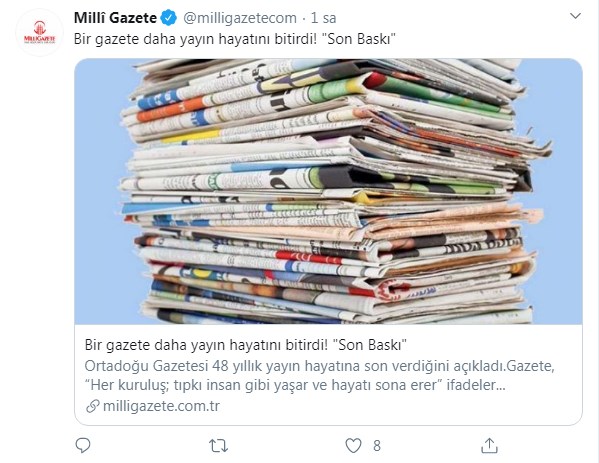This screenshot has height=463, width=599.
Task: Click the link chain icon beside milligazete.com.tr
Action: click(x=92, y=406)
